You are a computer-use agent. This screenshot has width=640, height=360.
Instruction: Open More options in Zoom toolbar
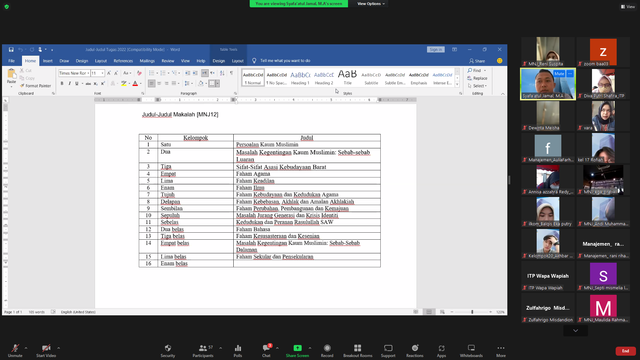click(501, 350)
